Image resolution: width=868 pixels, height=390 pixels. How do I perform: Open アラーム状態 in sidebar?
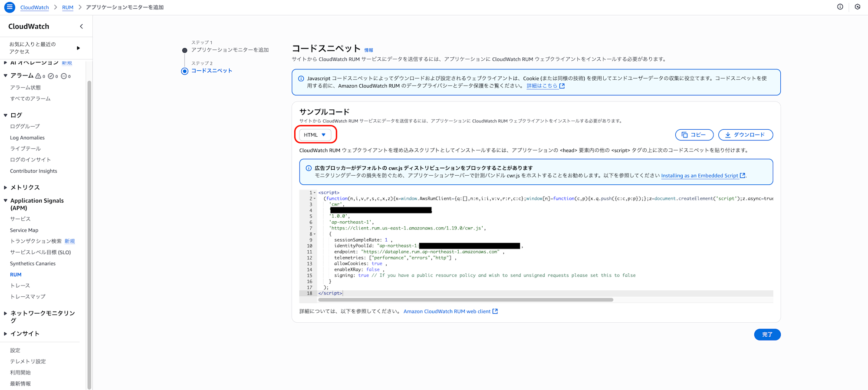pyautogui.click(x=26, y=88)
